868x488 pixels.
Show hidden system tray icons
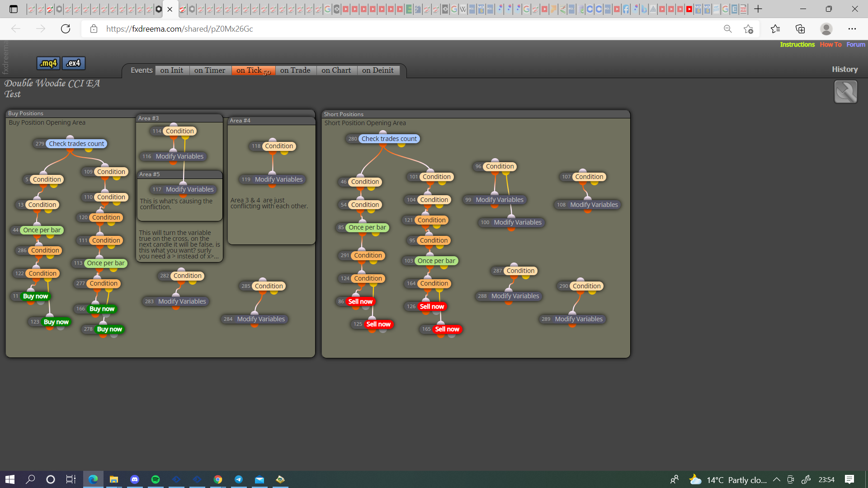(776, 479)
